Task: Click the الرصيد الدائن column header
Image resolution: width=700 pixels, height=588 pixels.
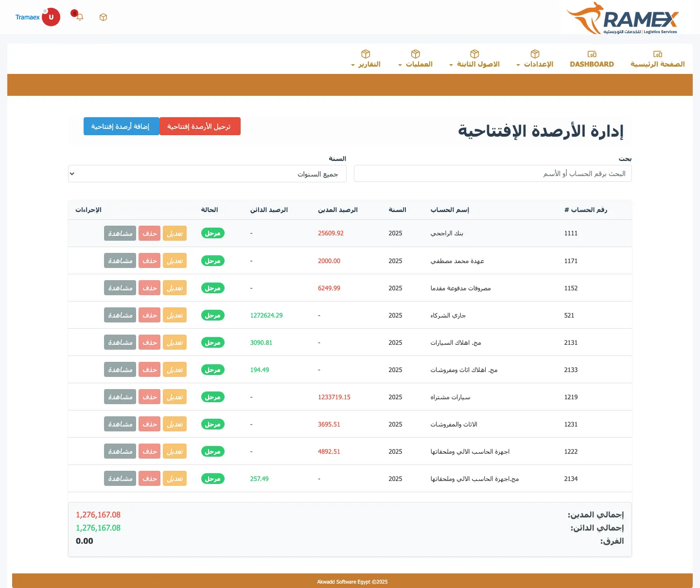Action: [x=269, y=210]
